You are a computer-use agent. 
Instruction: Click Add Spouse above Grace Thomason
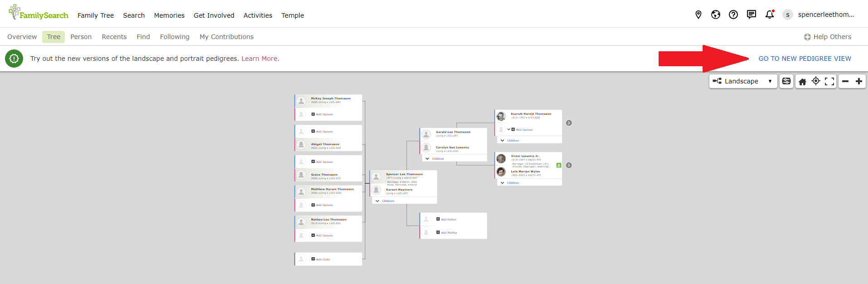tap(322, 162)
